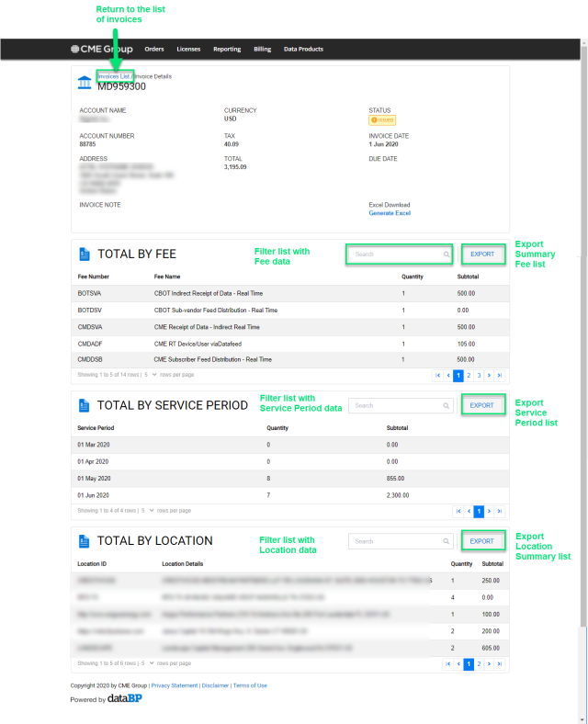Click magnifier icon in Service Period search

click(447, 405)
